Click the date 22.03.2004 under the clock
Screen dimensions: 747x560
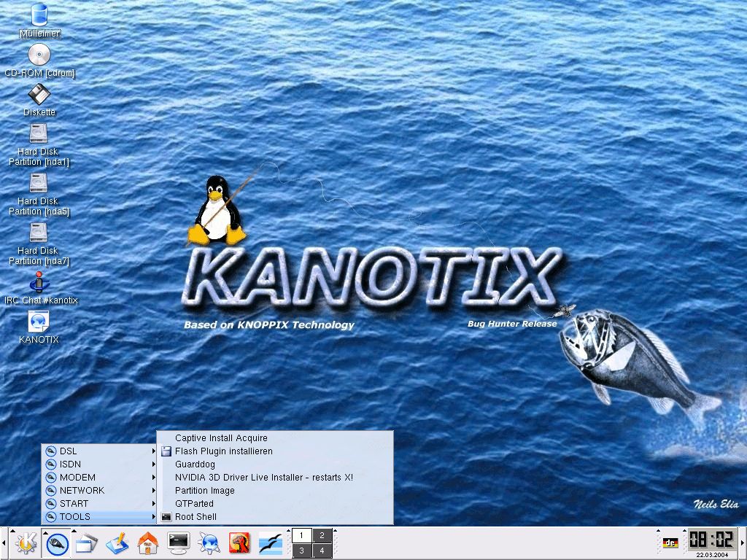(712, 555)
